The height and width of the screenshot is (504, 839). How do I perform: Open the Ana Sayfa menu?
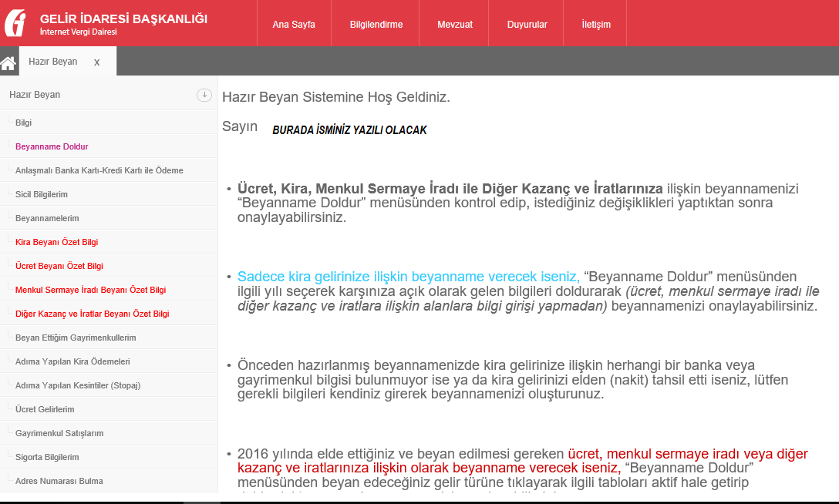(294, 24)
